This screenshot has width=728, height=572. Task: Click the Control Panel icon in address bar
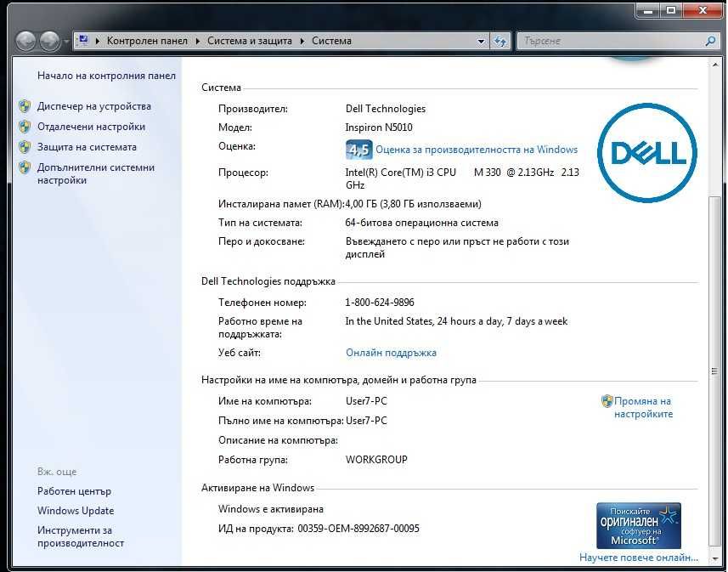[x=83, y=41]
